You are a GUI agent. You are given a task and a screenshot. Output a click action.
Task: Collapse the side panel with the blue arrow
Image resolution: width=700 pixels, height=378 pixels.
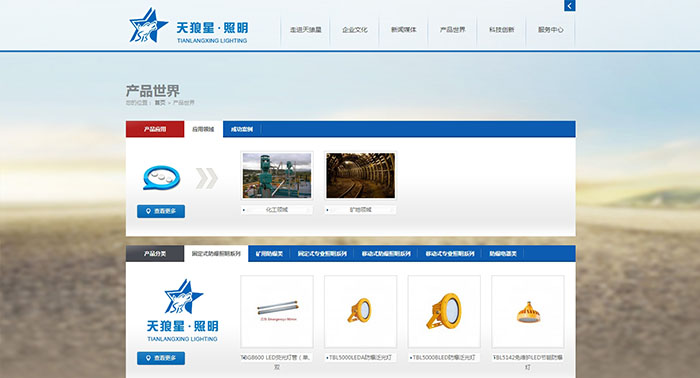570,6
